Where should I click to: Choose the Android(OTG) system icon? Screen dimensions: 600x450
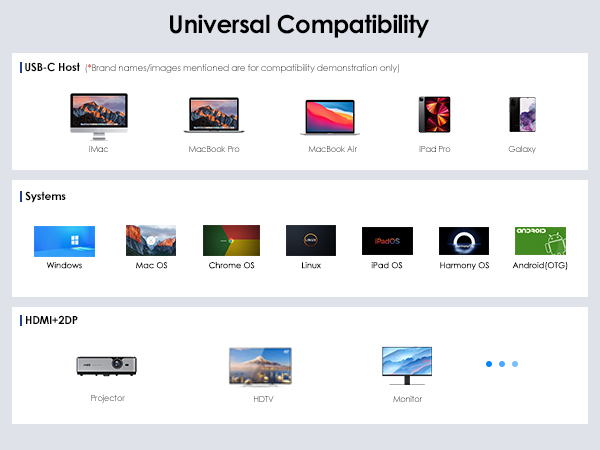pyautogui.click(x=540, y=241)
